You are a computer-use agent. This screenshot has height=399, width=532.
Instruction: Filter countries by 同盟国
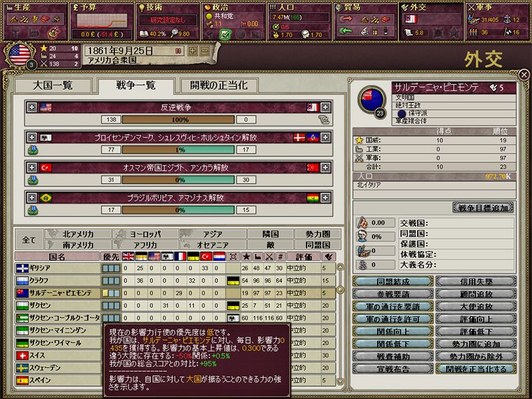tap(318, 245)
